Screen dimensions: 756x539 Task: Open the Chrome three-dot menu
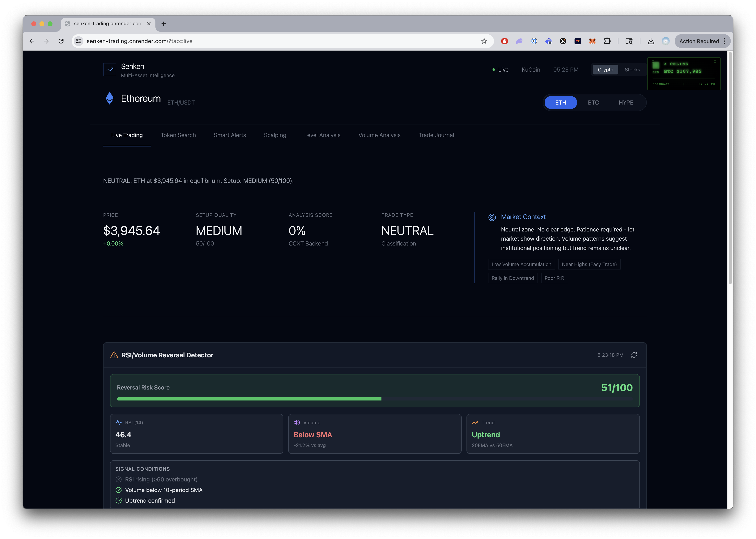[x=724, y=41]
